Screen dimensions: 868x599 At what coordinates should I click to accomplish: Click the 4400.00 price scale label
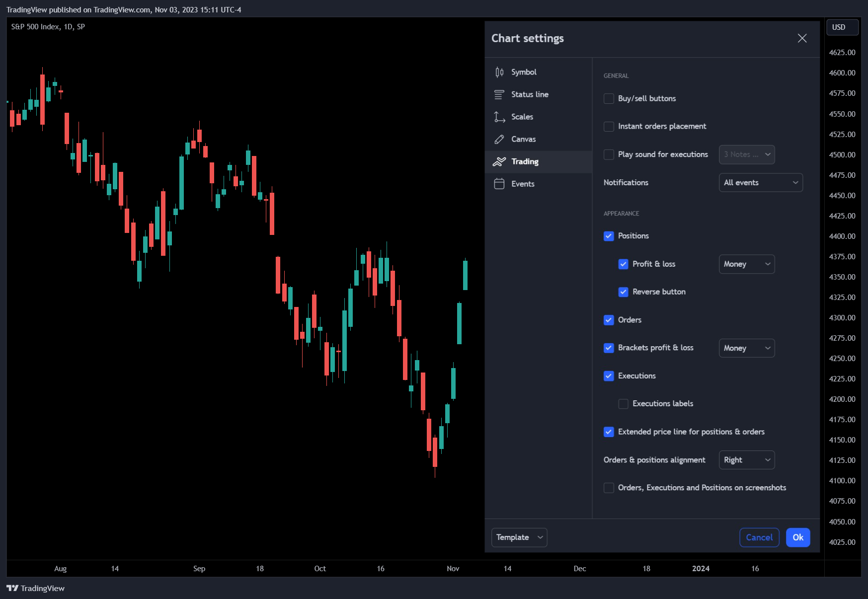842,236
